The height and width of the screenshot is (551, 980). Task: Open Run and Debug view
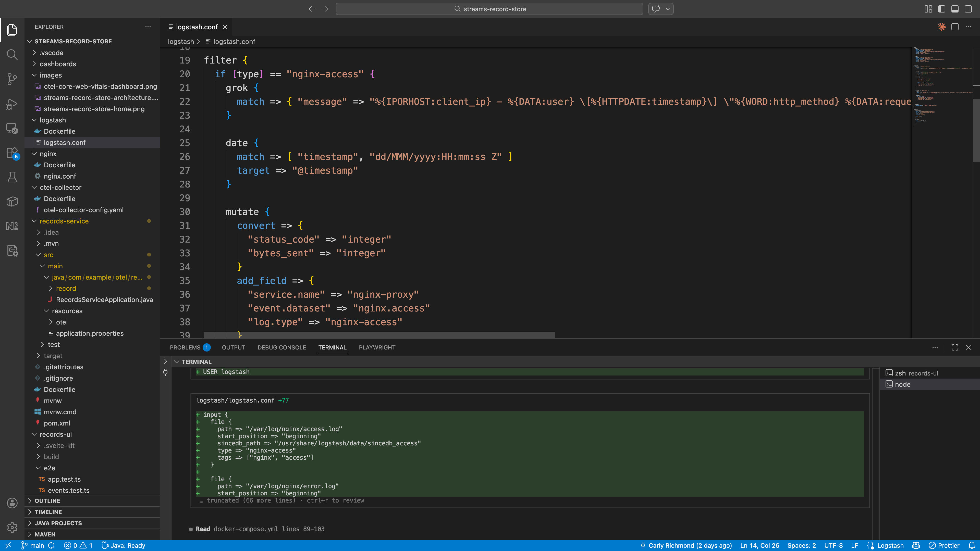tap(12, 104)
